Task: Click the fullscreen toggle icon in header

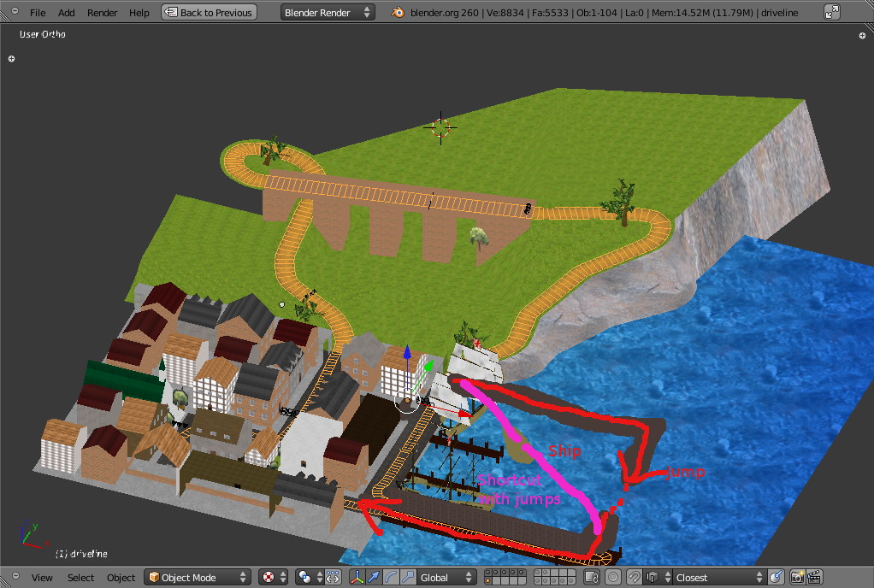Action: [832, 13]
